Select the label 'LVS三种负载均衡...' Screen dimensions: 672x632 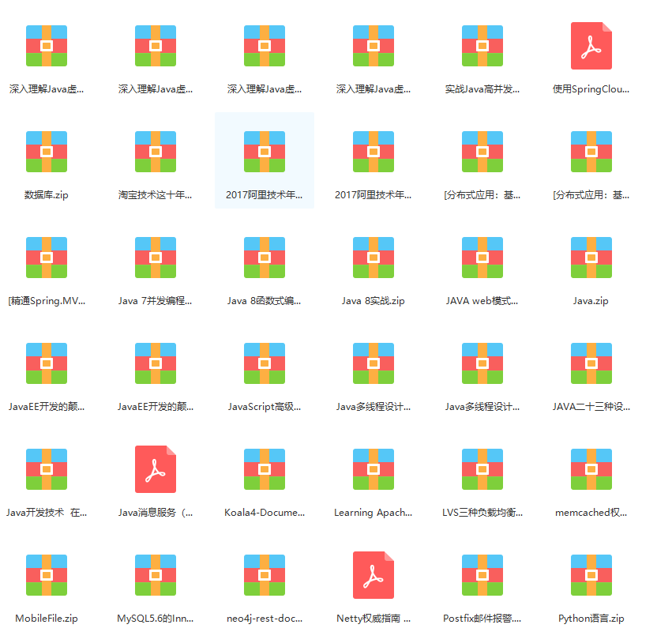pyautogui.click(x=482, y=513)
